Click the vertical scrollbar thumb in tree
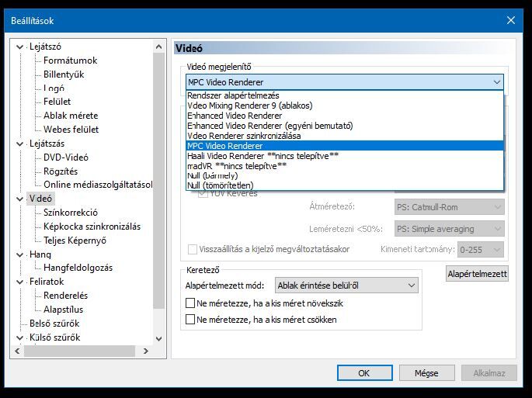 point(158,181)
